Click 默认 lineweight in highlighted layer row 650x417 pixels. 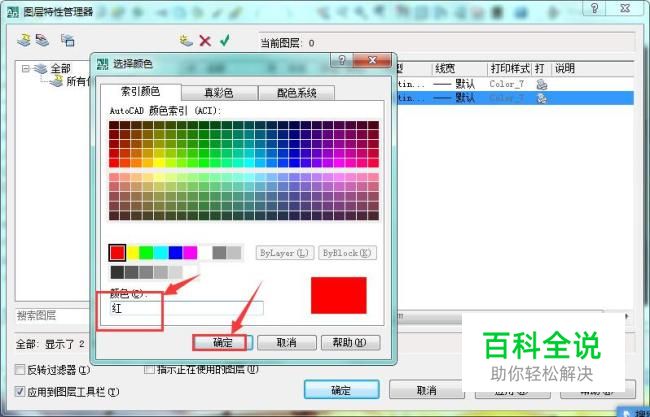pos(465,98)
